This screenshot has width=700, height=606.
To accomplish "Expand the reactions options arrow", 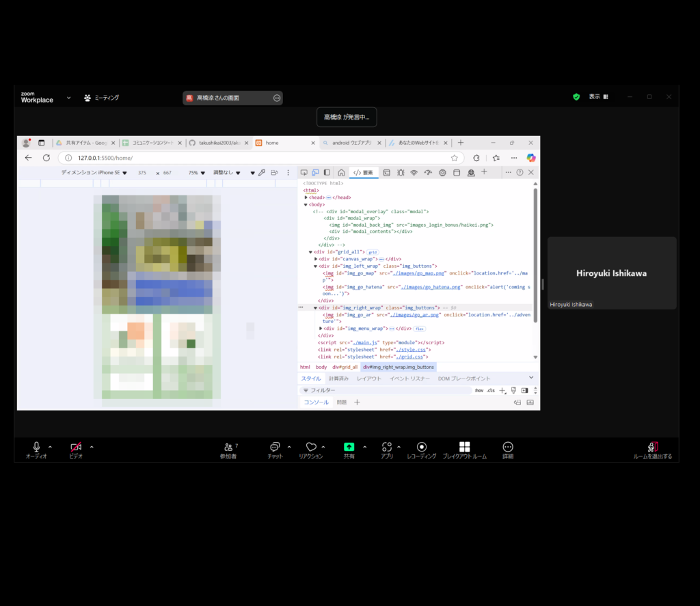I will [323, 447].
